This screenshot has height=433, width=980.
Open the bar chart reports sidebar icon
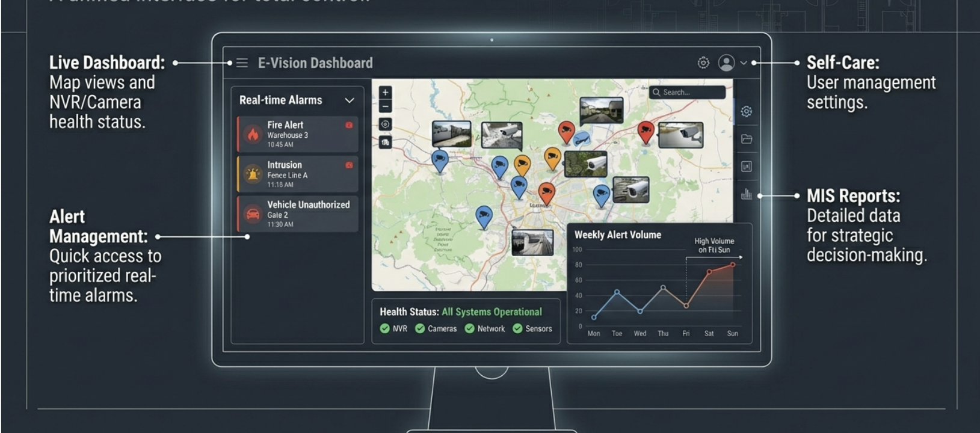click(747, 194)
